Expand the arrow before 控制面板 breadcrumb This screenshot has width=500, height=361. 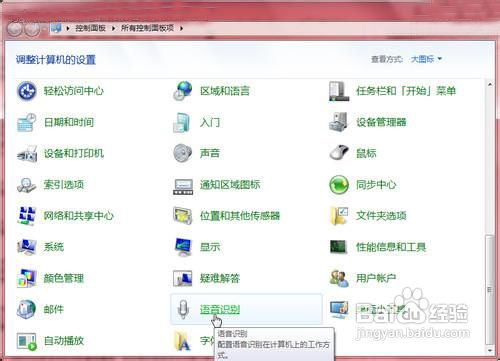(x=68, y=29)
